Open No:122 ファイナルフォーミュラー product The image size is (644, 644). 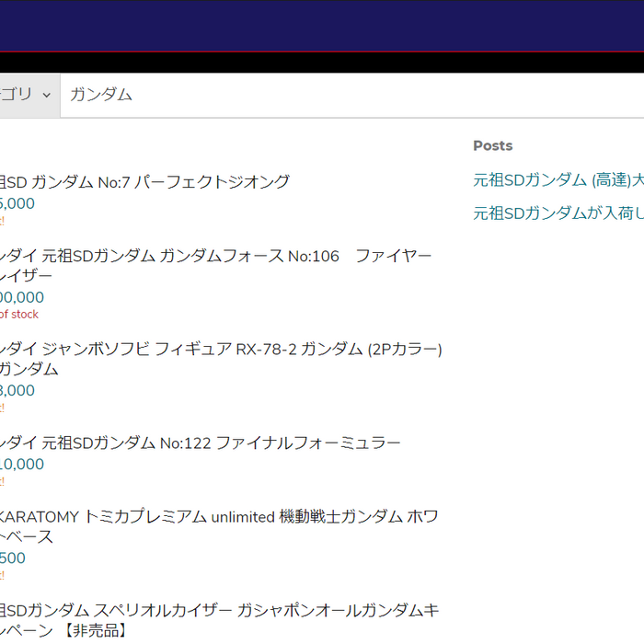point(201,443)
